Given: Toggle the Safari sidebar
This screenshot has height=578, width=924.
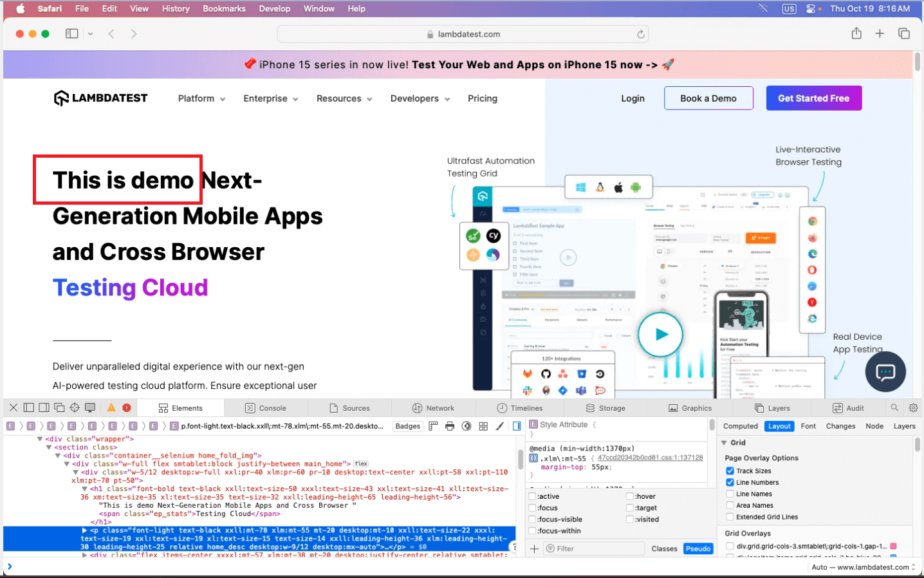Looking at the screenshot, I should point(72,33).
